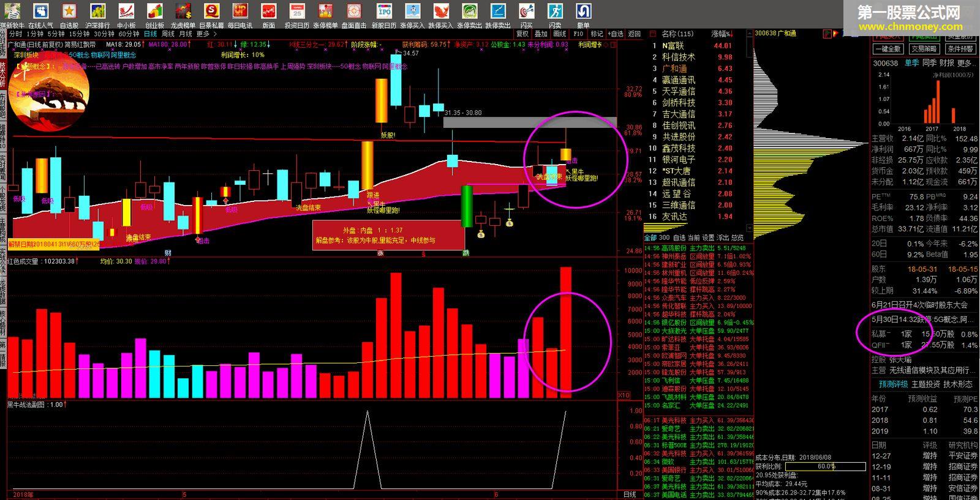Switch to the 30分钟 period tab
This screenshot has height=500, width=980.
tap(104, 34)
